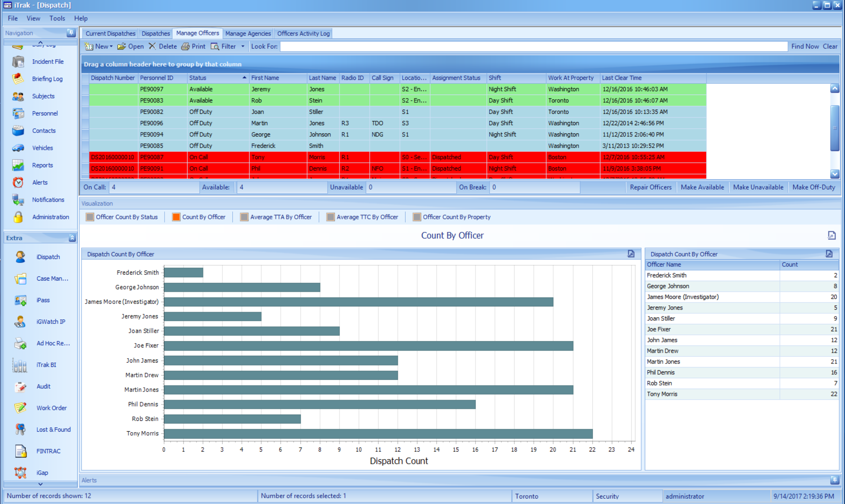Open the Lost & Found module
The image size is (845, 504).
[x=53, y=430]
